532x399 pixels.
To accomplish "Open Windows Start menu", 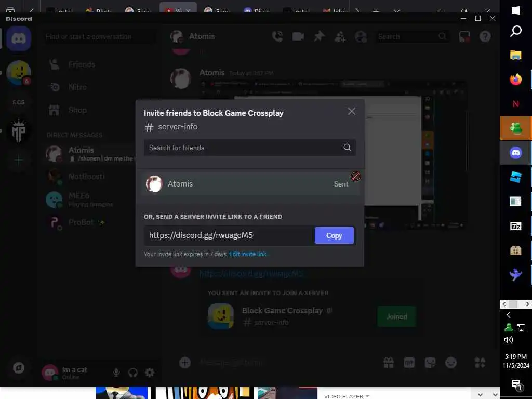I will [x=516, y=10].
